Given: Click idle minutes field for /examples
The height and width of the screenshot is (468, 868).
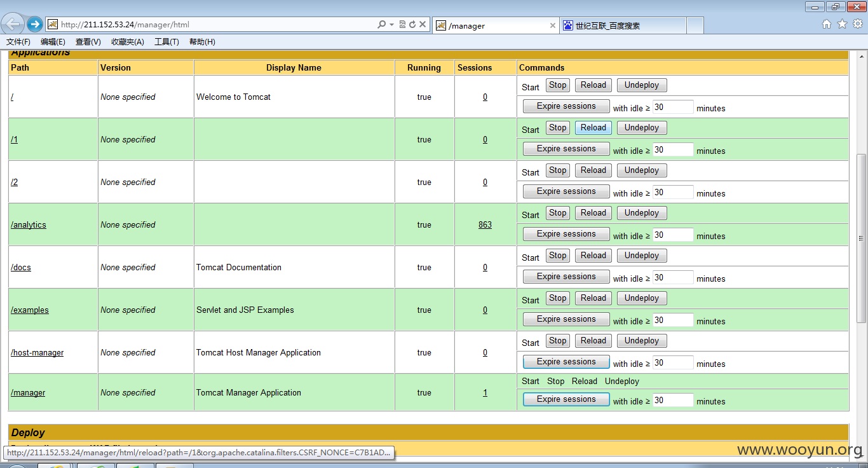Looking at the screenshot, I should (x=673, y=320).
